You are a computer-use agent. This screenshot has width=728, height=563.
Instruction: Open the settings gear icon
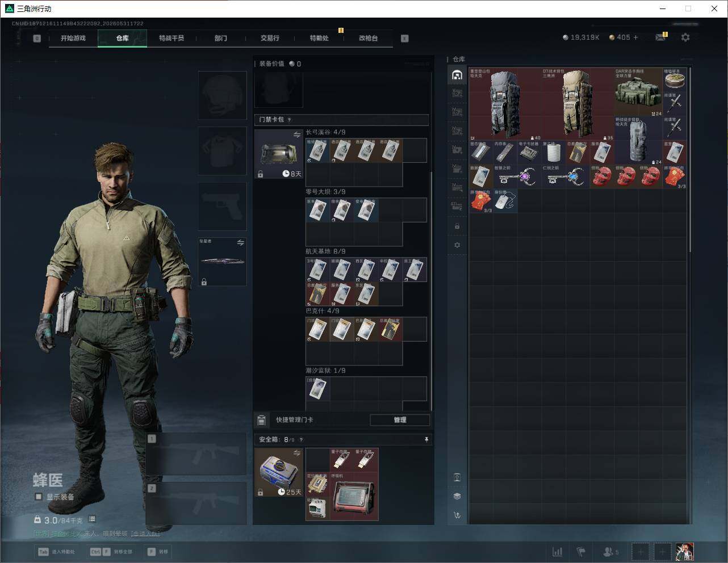pyautogui.click(x=685, y=37)
